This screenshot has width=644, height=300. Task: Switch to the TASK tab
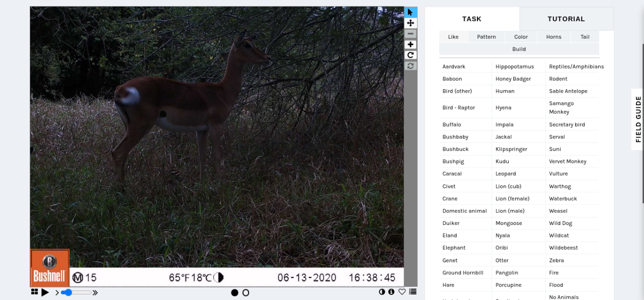pos(472,19)
